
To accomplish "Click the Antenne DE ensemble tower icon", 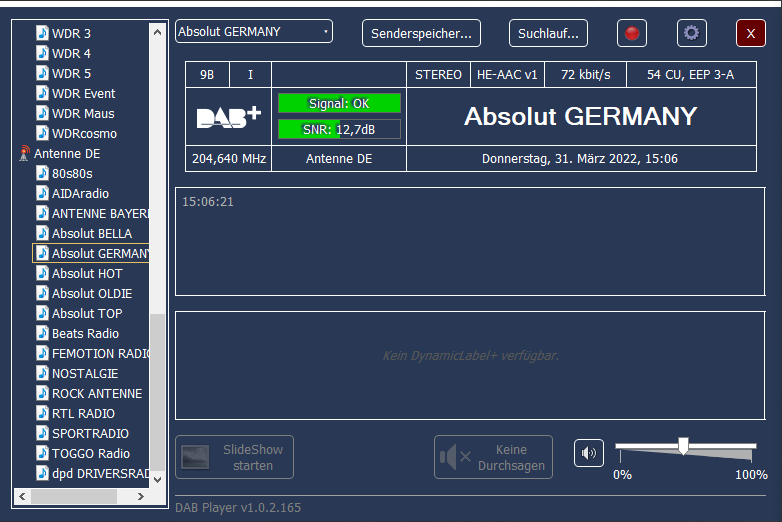I will (24, 154).
